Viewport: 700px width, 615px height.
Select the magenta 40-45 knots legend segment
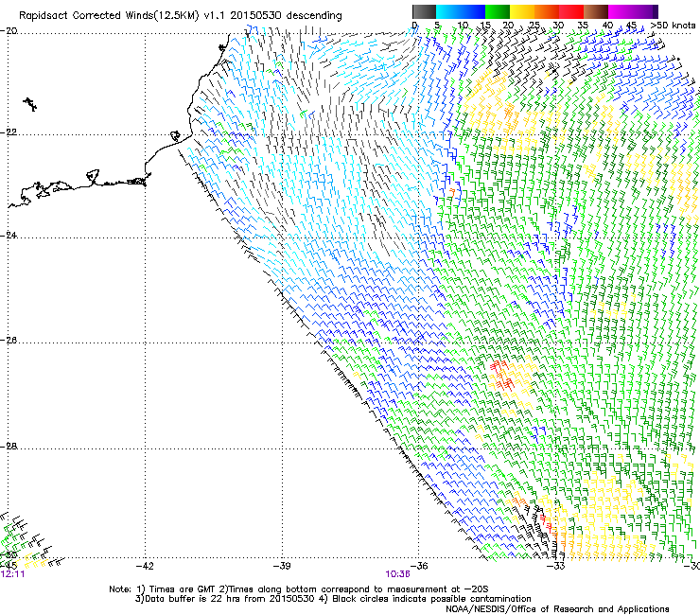pos(621,11)
